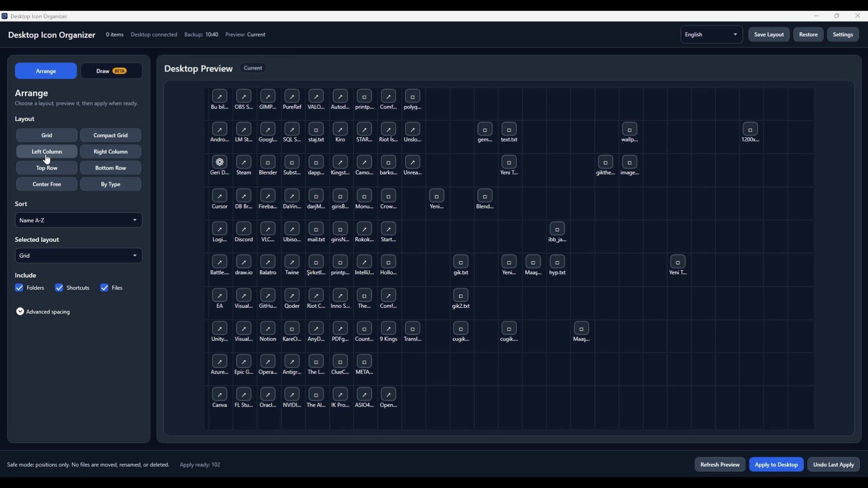The image size is (868, 488).
Task: Click the Twine shortcut icon
Action: click(292, 262)
